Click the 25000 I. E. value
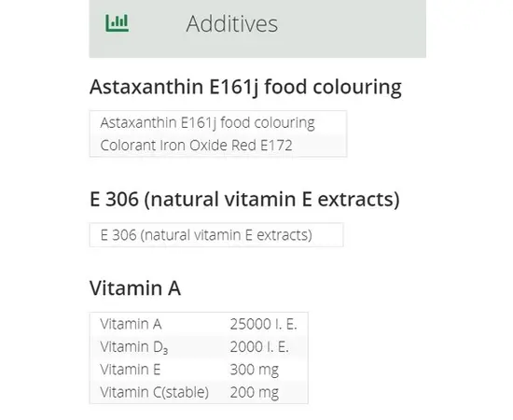Viewport: 513px width, 420px height. pos(263,324)
